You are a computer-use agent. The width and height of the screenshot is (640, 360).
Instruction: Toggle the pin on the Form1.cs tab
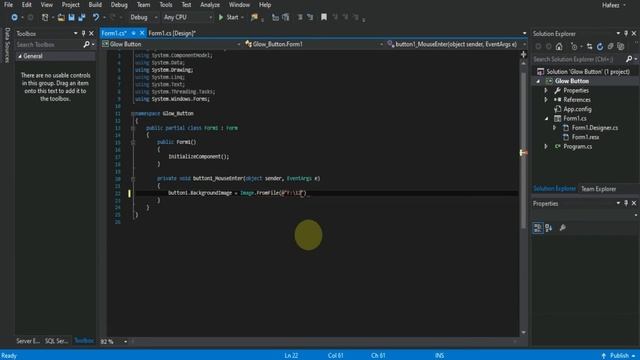point(133,33)
